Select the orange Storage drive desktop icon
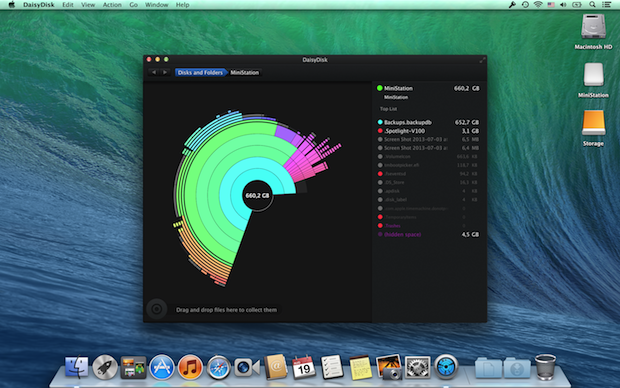The height and width of the screenshot is (388, 620). pos(593,128)
